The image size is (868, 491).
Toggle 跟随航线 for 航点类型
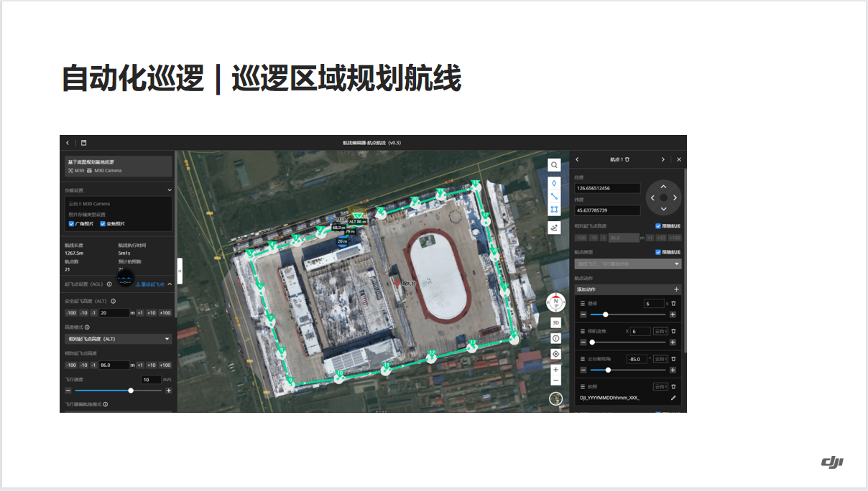click(658, 252)
